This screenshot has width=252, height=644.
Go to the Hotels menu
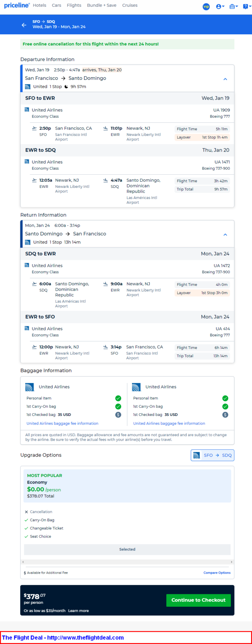[x=39, y=5]
